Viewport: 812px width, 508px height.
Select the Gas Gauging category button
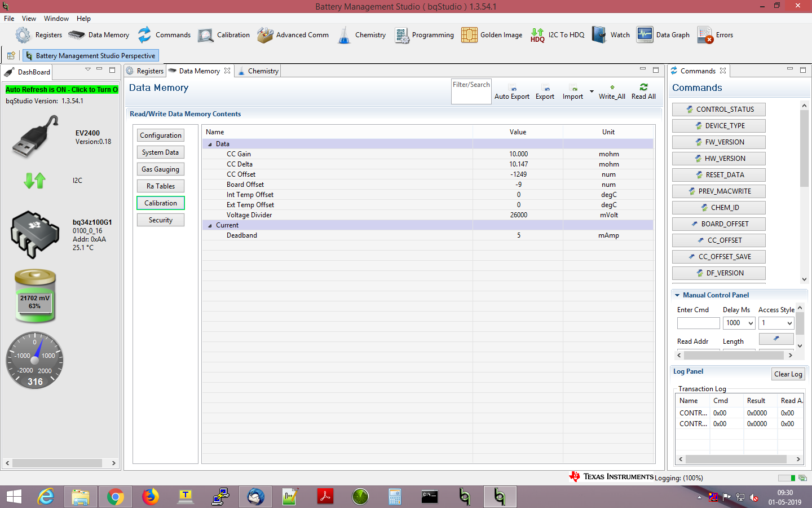pos(161,169)
